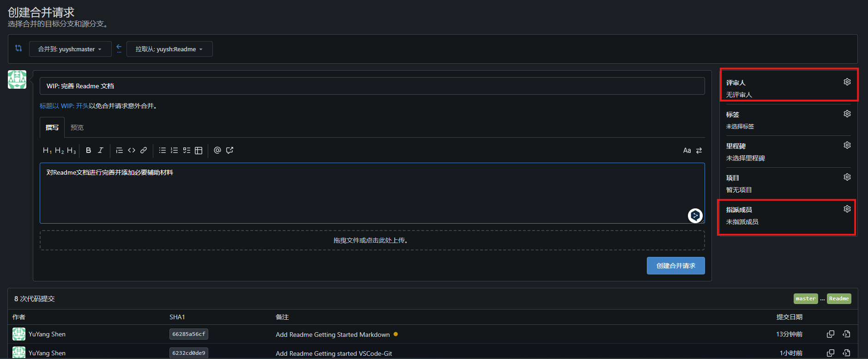
Task: Click the @ mention icon
Action: click(x=217, y=150)
